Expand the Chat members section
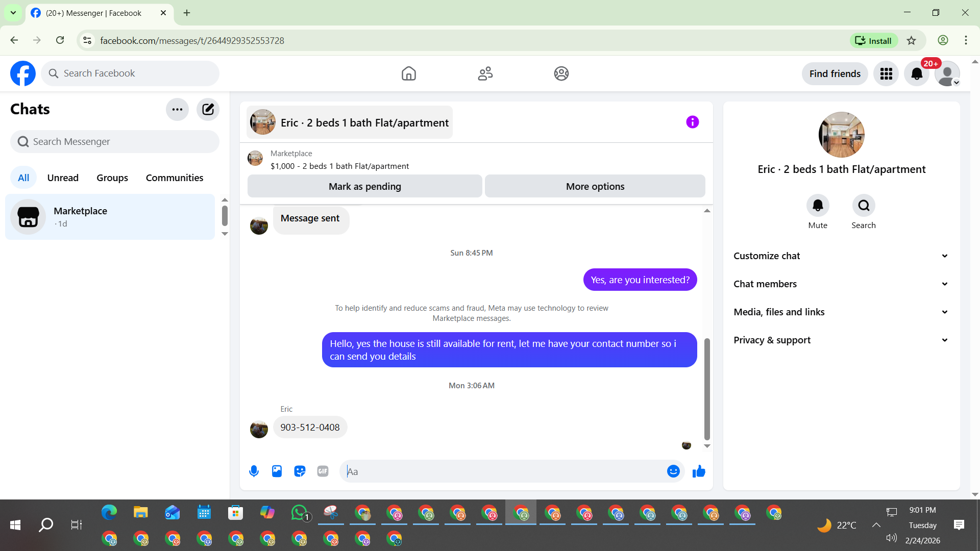 (841, 284)
